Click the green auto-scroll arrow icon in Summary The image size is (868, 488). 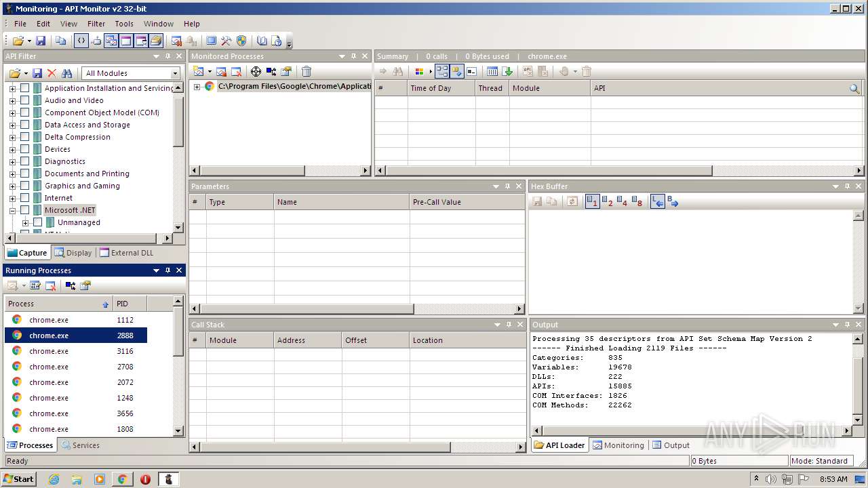(x=507, y=71)
